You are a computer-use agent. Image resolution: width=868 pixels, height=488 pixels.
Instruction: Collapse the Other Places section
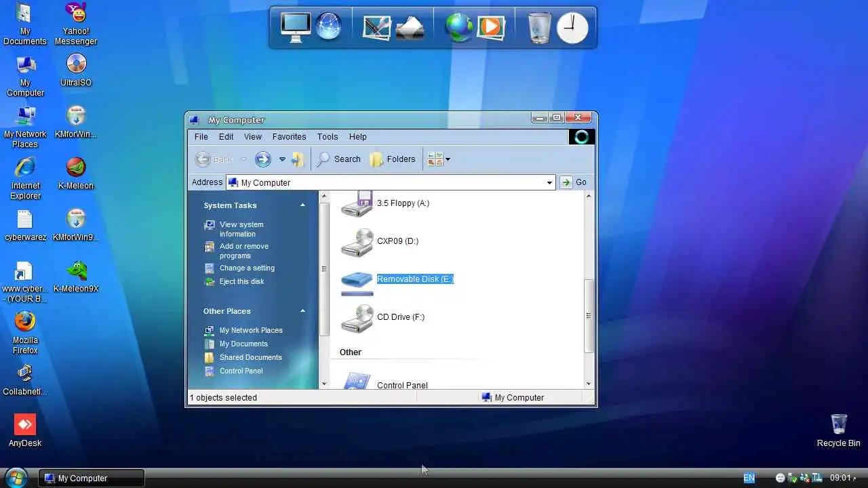click(x=302, y=311)
